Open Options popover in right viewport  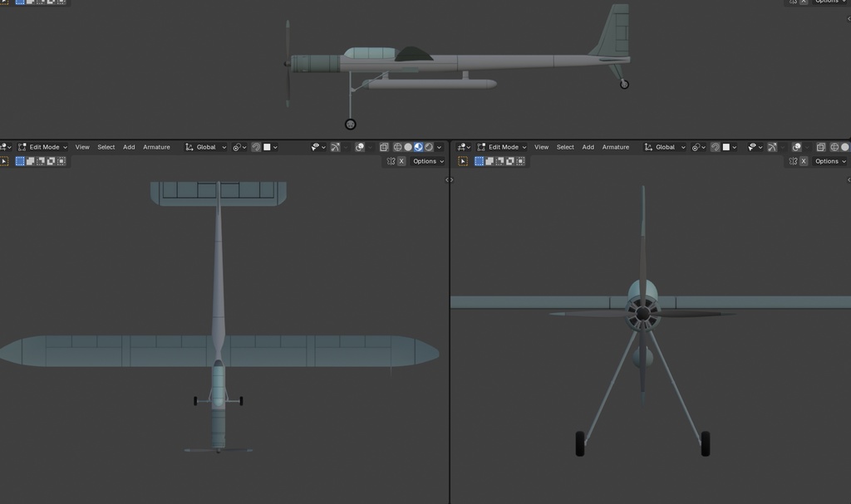[x=830, y=161]
